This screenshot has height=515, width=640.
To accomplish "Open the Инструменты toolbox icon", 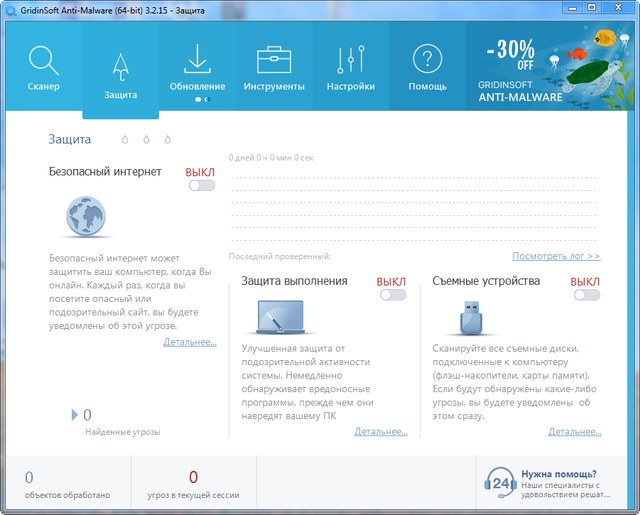I will pos(274,60).
